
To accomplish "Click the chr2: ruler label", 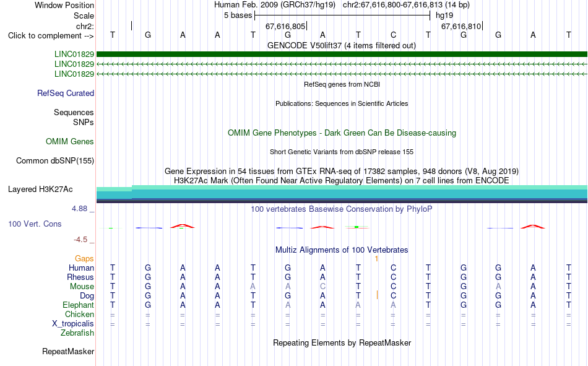I will pyautogui.click(x=85, y=26).
